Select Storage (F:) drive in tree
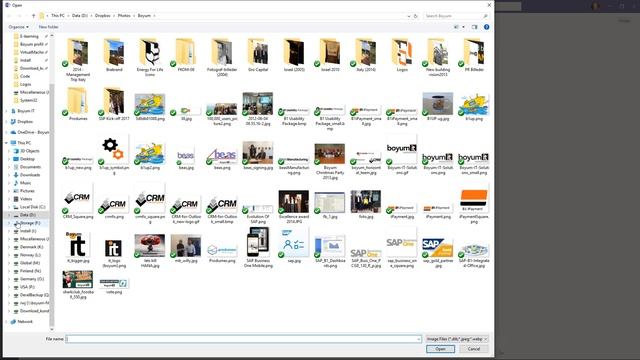The image size is (640, 360). tap(30, 223)
